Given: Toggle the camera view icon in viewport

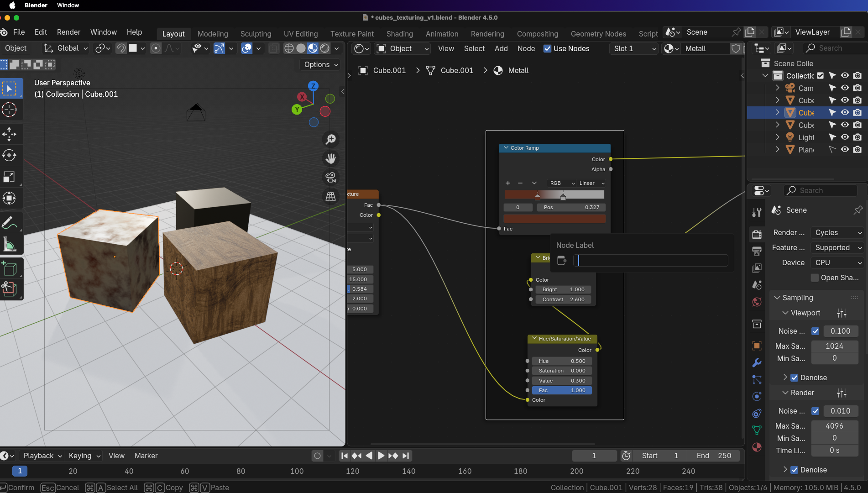Looking at the screenshot, I should pos(330,178).
